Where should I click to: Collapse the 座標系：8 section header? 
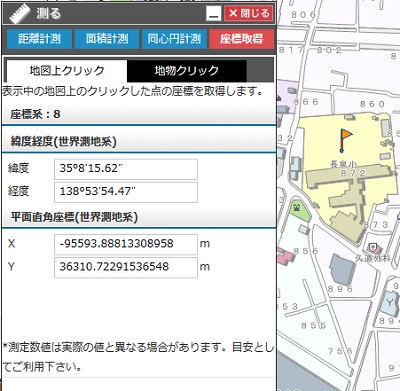tap(139, 114)
